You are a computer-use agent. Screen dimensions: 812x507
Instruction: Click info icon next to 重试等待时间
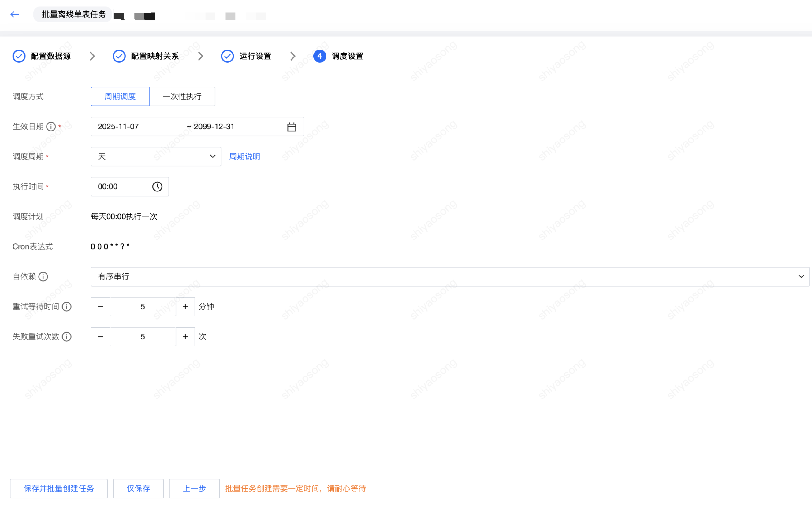point(67,306)
